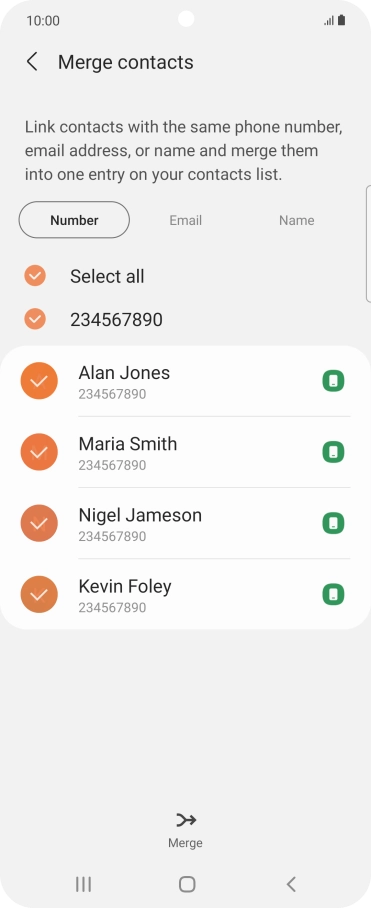The height and width of the screenshot is (908, 371).
Task: Deselect Kevin Foley contact checkbox
Action: [39, 595]
